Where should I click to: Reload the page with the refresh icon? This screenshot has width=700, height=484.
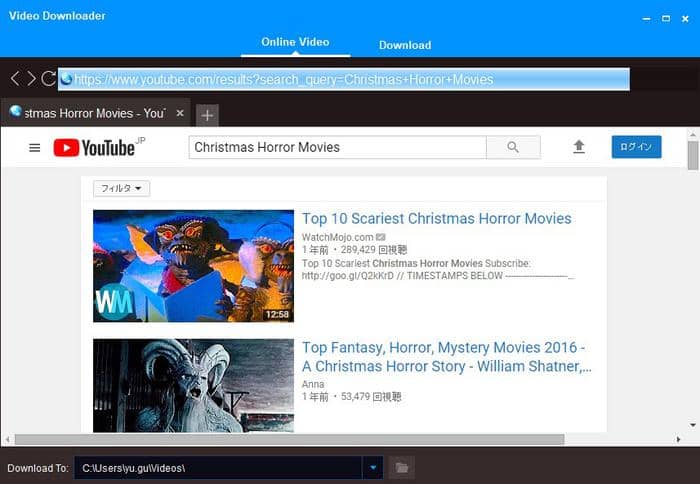pos(49,79)
